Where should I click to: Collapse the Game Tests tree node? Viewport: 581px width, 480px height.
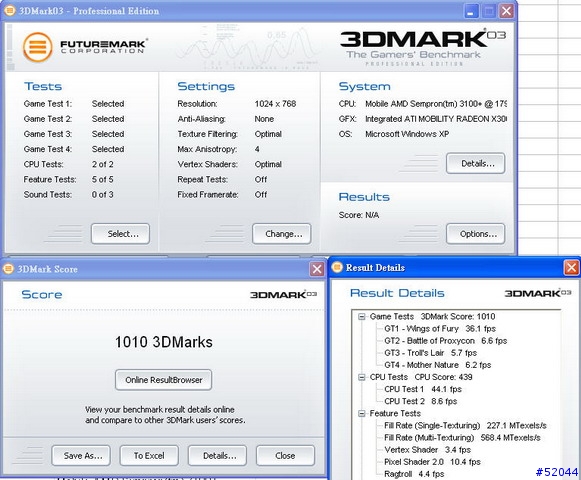(362, 317)
